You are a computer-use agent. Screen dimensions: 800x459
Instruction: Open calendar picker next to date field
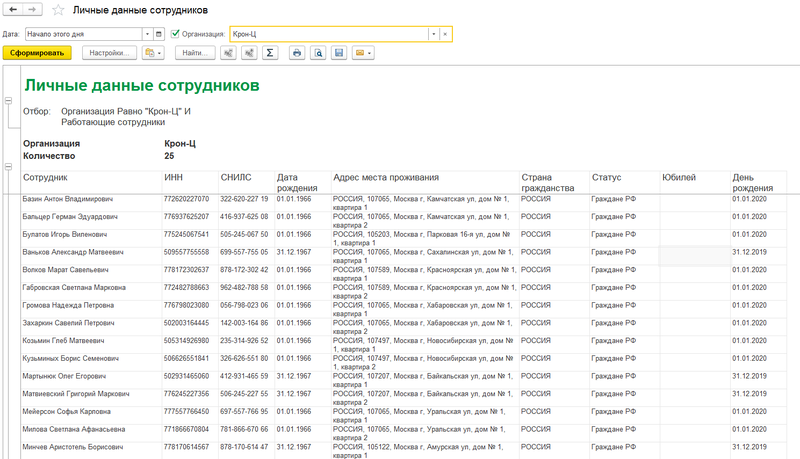coord(159,34)
